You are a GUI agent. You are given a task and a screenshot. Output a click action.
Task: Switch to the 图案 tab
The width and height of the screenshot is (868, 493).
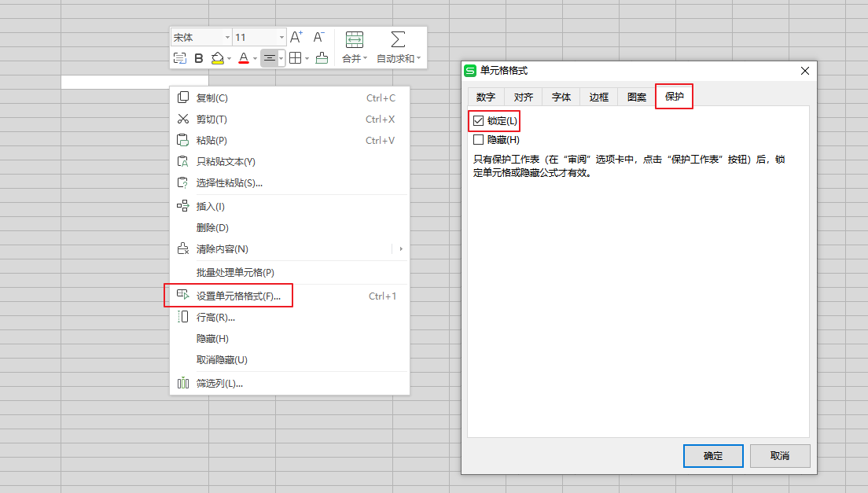click(637, 97)
